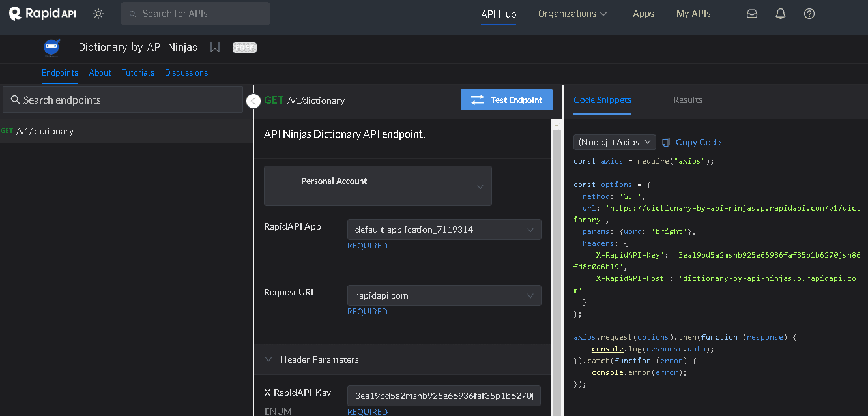The height and width of the screenshot is (416, 868).
Task: Click the REQUIRED label under RapidAPI App
Action: coord(368,246)
